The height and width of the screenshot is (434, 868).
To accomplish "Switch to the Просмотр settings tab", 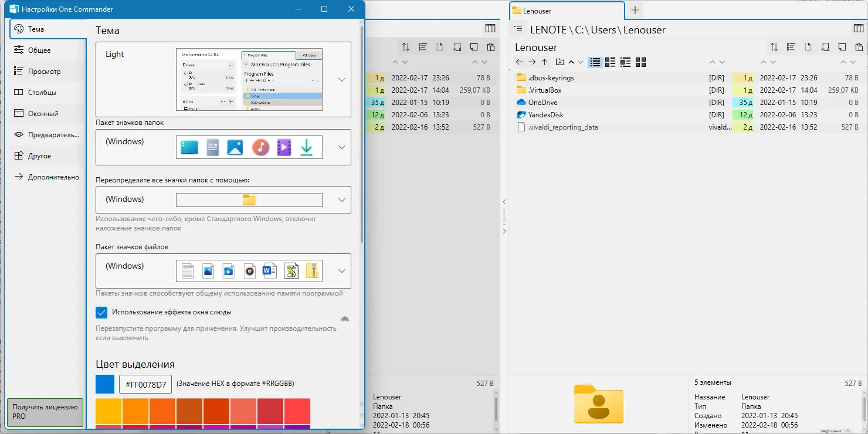I will tap(48, 71).
